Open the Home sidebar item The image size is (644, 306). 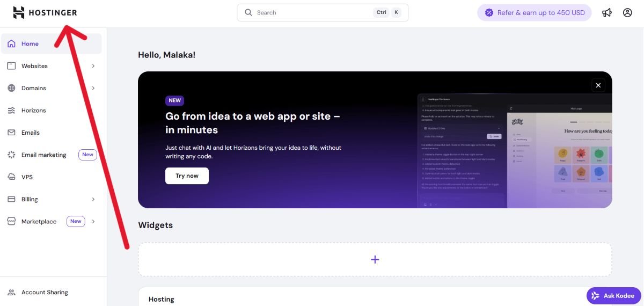click(x=52, y=43)
